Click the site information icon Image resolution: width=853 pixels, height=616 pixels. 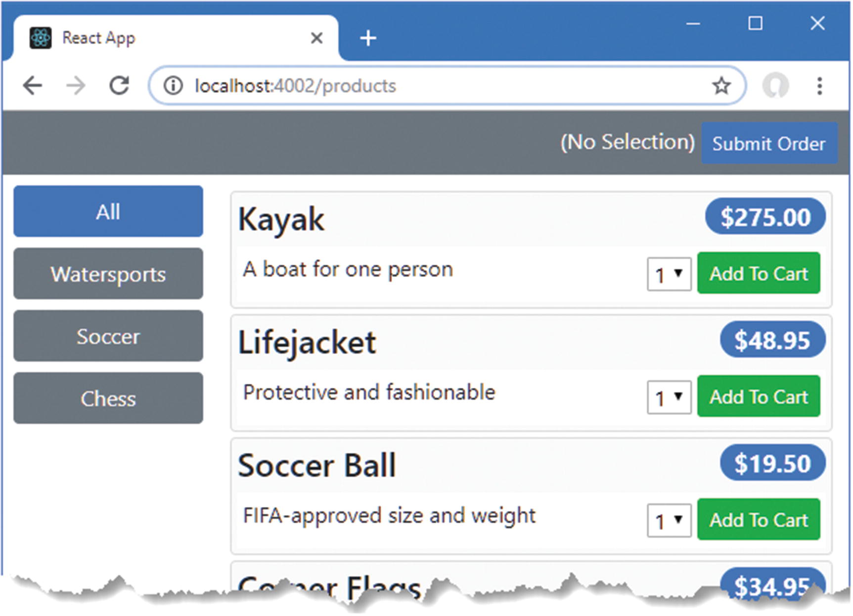pyautogui.click(x=173, y=86)
